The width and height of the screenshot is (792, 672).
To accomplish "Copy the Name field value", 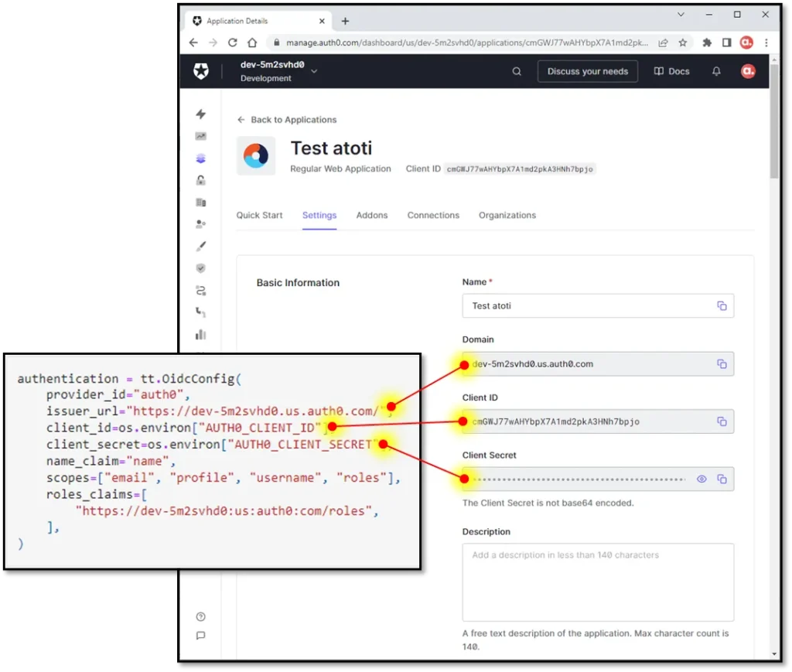I will [x=722, y=306].
